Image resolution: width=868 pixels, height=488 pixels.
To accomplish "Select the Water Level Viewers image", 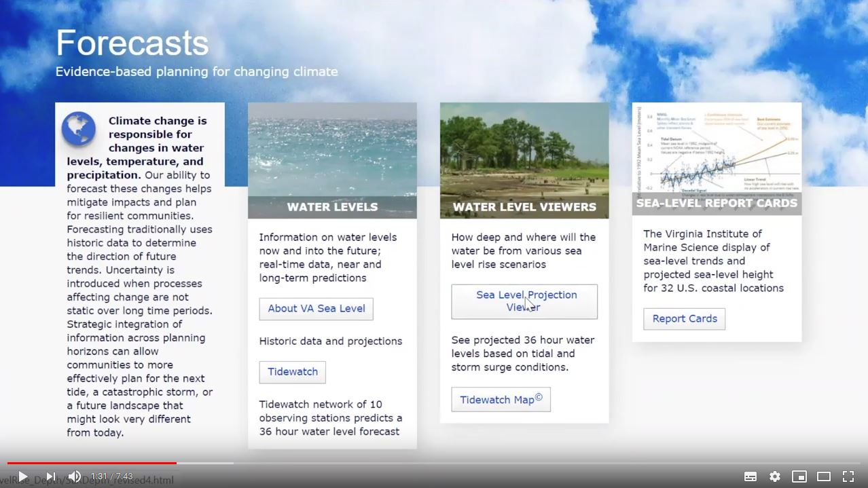I will click(x=524, y=149).
